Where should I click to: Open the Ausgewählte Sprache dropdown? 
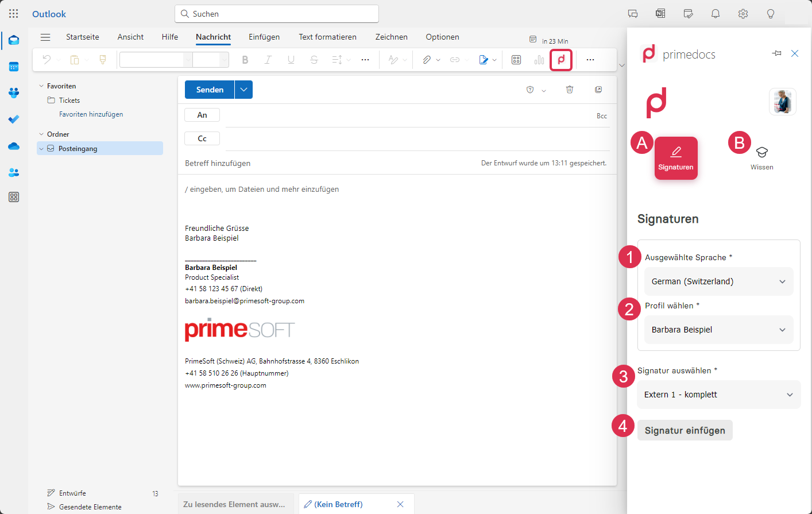tap(719, 281)
